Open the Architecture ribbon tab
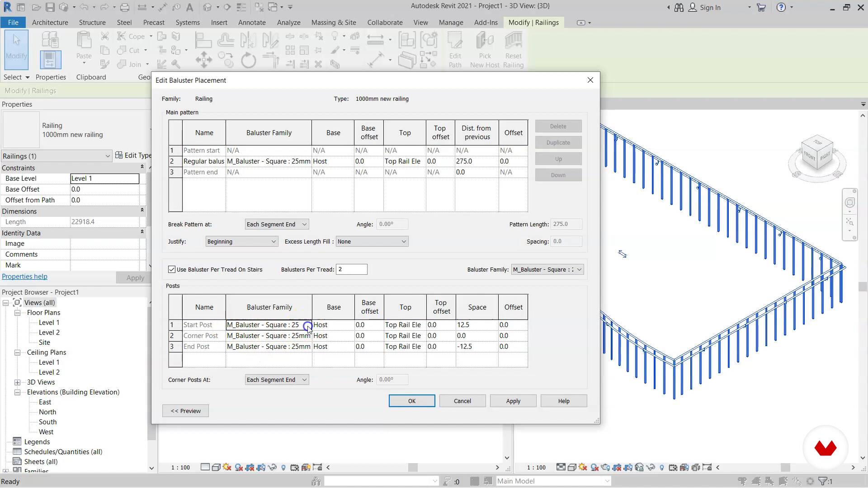The width and height of the screenshot is (868, 488). click(50, 22)
